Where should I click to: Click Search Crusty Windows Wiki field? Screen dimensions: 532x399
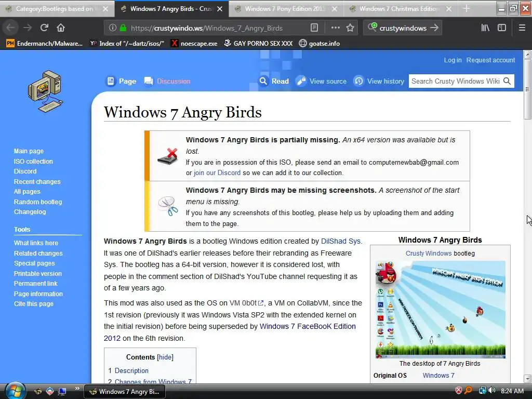click(455, 81)
